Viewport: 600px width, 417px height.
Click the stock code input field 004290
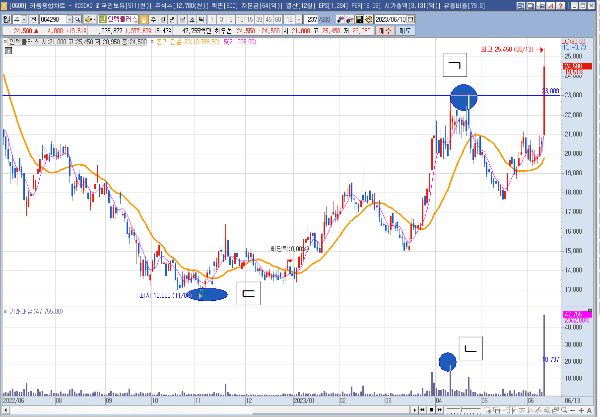tap(53, 19)
